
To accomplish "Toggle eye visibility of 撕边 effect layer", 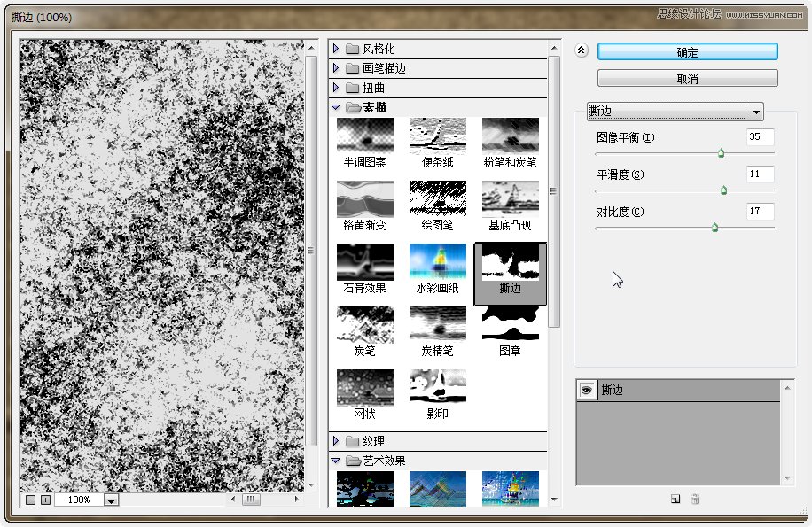I will (x=586, y=390).
